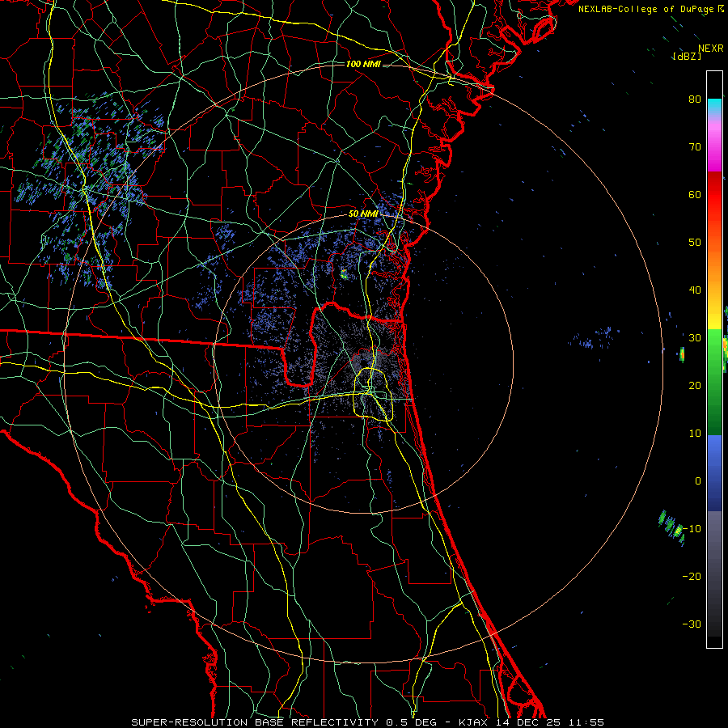Pick the cyan segment of the color bar

tap(714, 106)
